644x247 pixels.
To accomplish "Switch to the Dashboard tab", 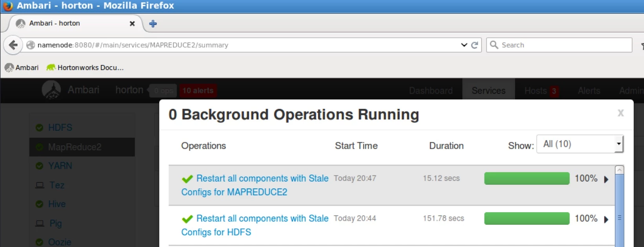I will click(431, 91).
